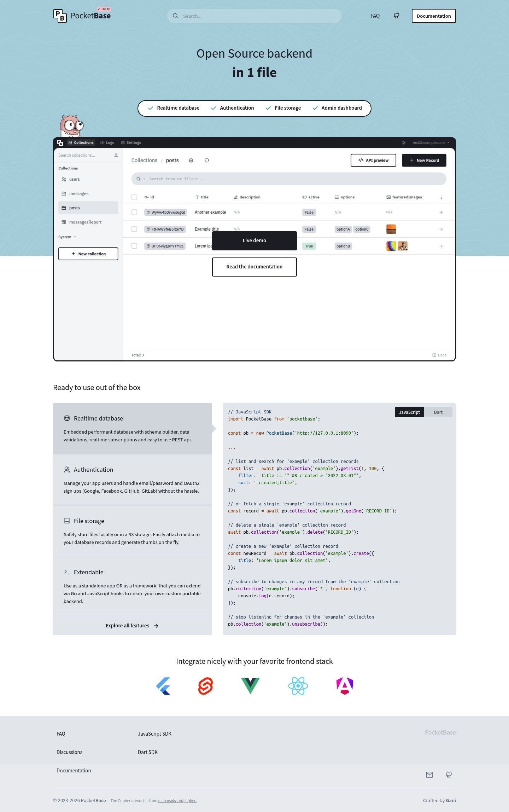509x812 pixels.
Task: Launch the Live demo
Action: [x=255, y=241]
